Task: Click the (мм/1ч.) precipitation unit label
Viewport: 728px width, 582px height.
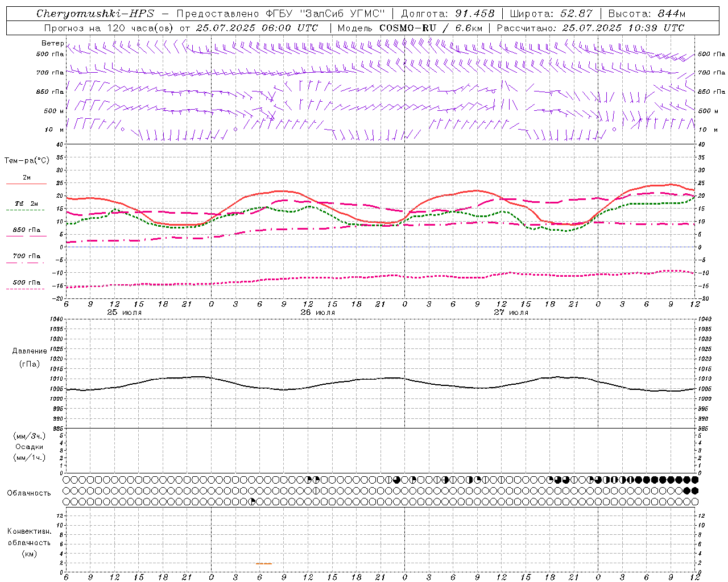Action: [30, 458]
